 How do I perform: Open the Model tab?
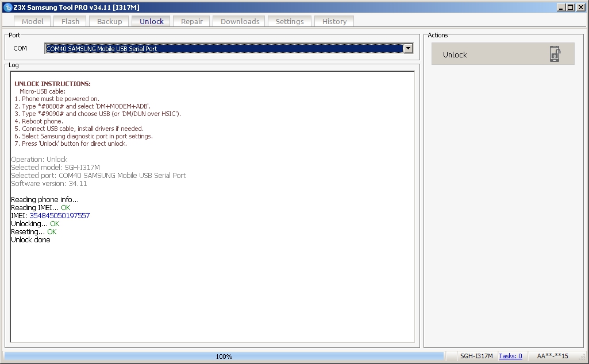(x=32, y=21)
